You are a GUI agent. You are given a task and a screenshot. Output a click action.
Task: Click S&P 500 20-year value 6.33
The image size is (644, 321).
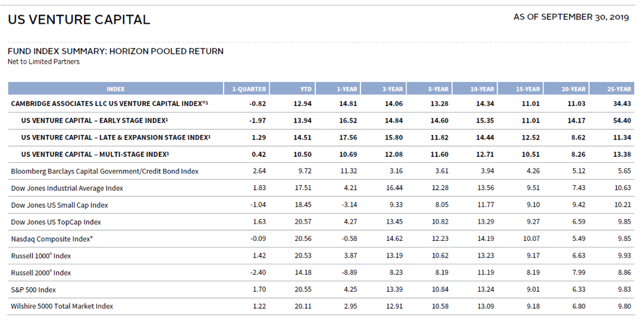pos(579,289)
